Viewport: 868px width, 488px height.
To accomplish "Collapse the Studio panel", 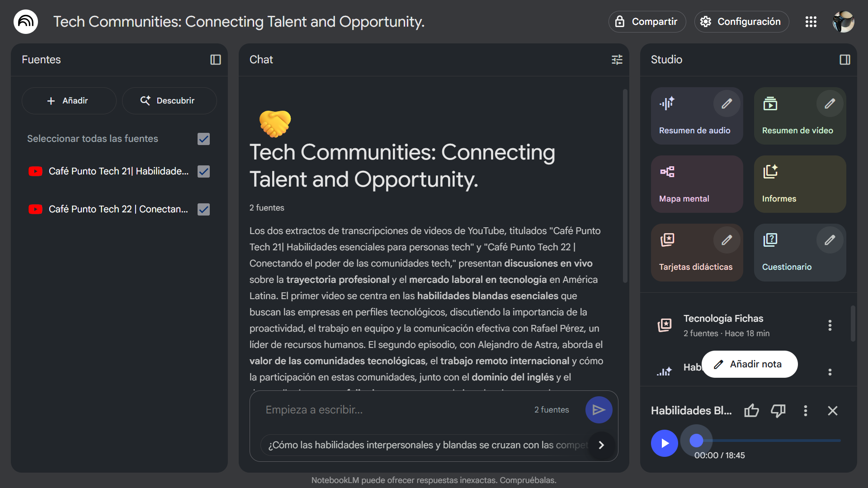I will click(x=844, y=60).
